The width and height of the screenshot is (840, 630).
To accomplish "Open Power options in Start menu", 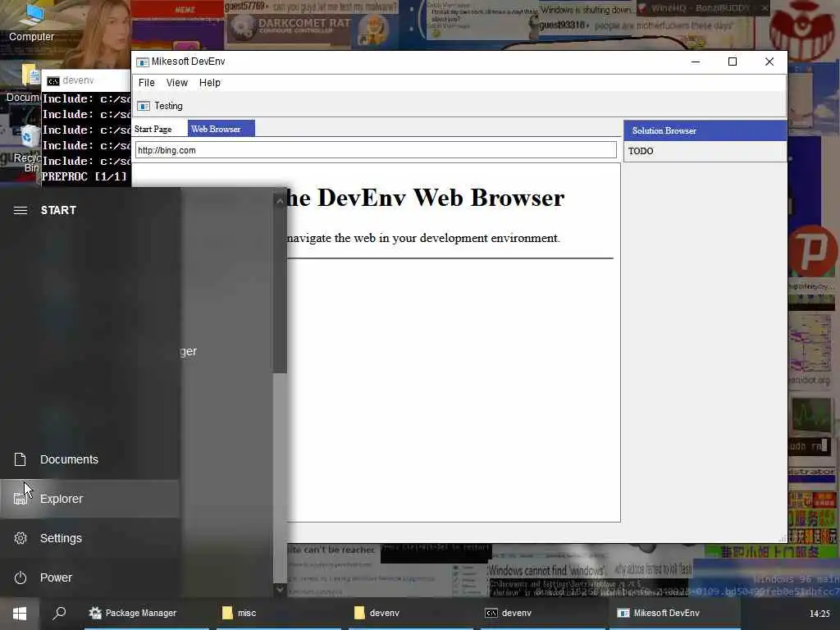I will (89, 577).
